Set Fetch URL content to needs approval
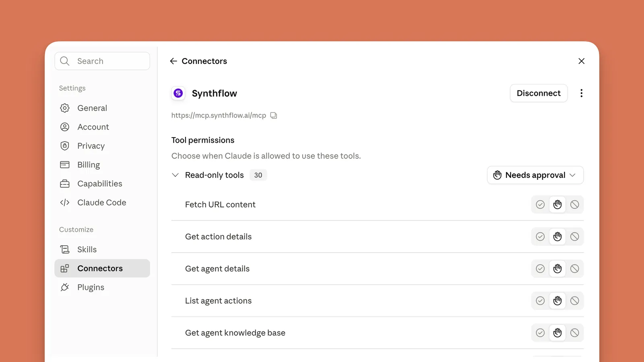Viewport: 644px width, 362px height. pos(557,205)
